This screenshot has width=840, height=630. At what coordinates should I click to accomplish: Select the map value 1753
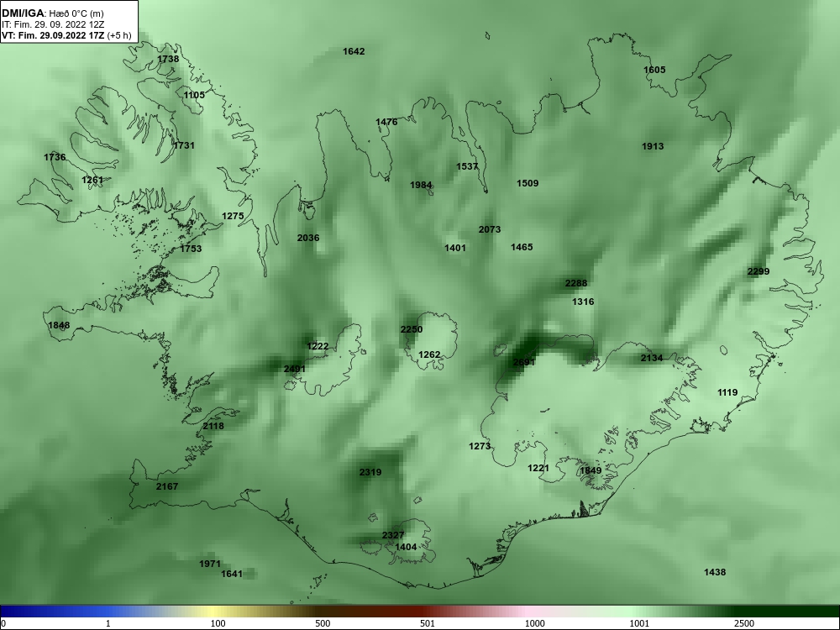pos(191,249)
